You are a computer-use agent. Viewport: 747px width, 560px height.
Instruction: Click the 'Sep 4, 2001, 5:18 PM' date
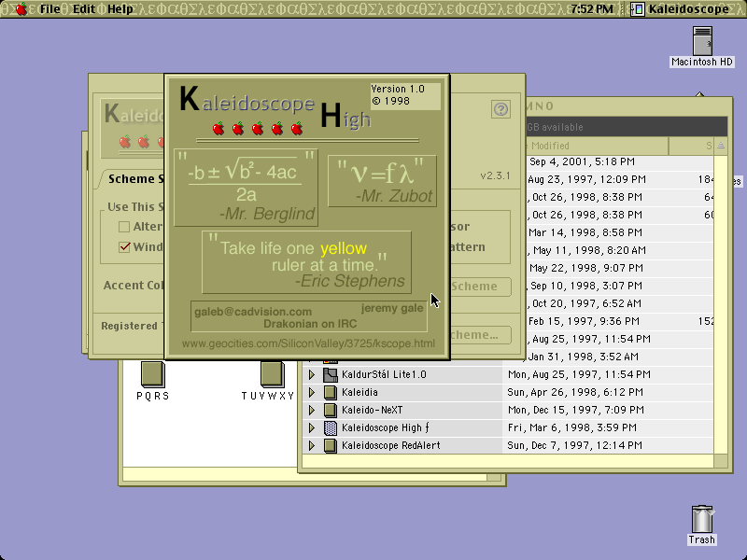(x=582, y=161)
